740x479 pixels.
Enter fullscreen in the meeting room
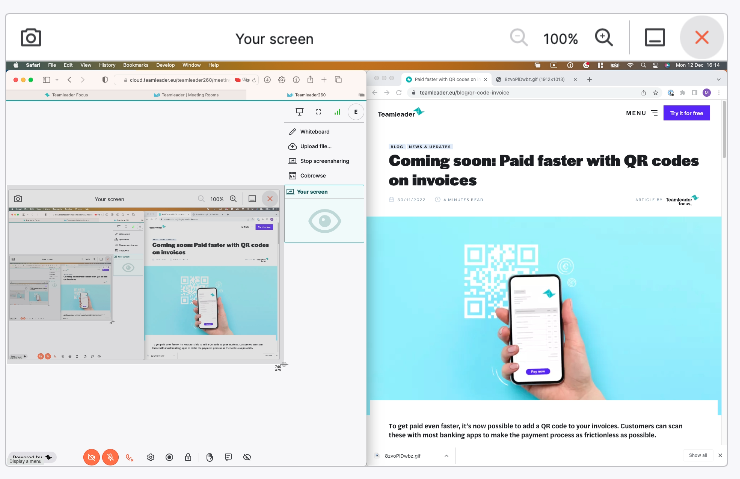click(319, 112)
